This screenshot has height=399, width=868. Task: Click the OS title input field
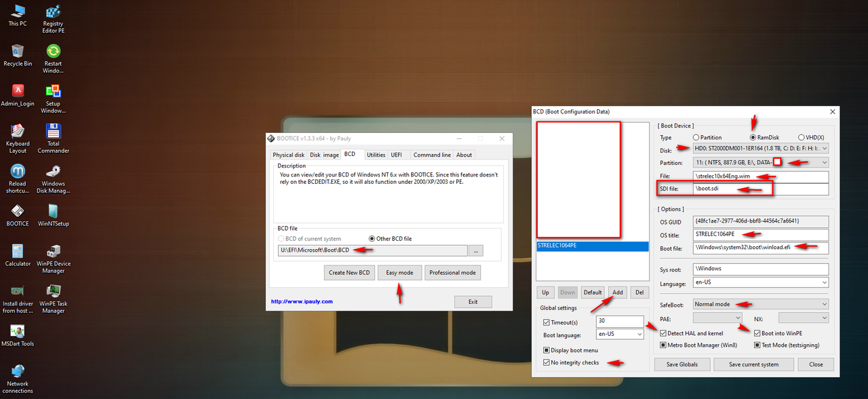[760, 235]
